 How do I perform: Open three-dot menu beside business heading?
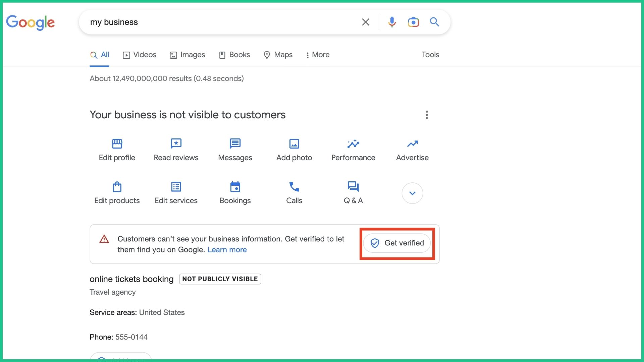pyautogui.click(x=427, y=115)
